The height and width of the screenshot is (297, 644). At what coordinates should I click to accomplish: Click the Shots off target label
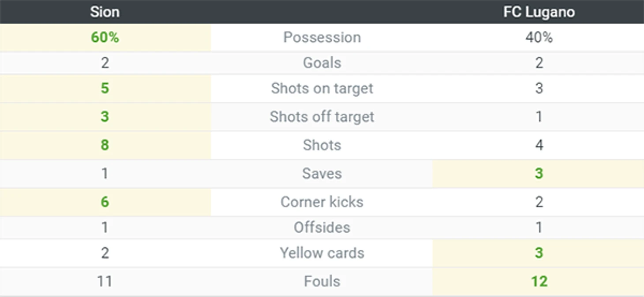[322, 117]
